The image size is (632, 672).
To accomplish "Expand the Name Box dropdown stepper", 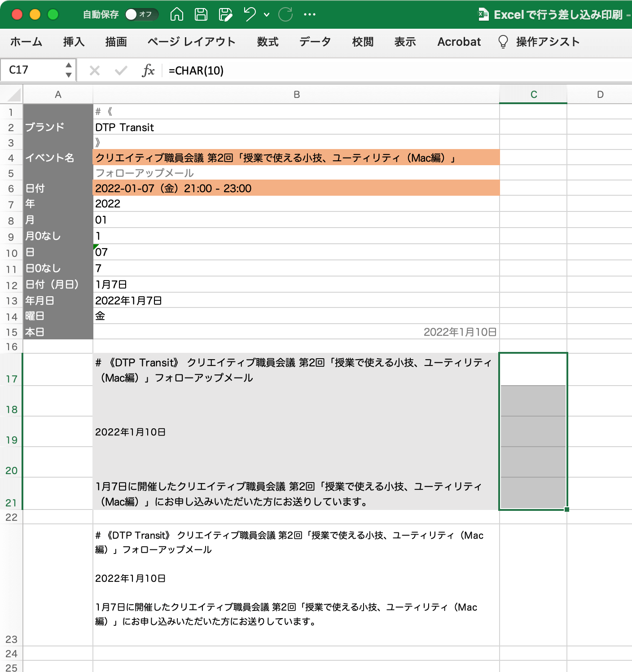I will click(69, 70).
